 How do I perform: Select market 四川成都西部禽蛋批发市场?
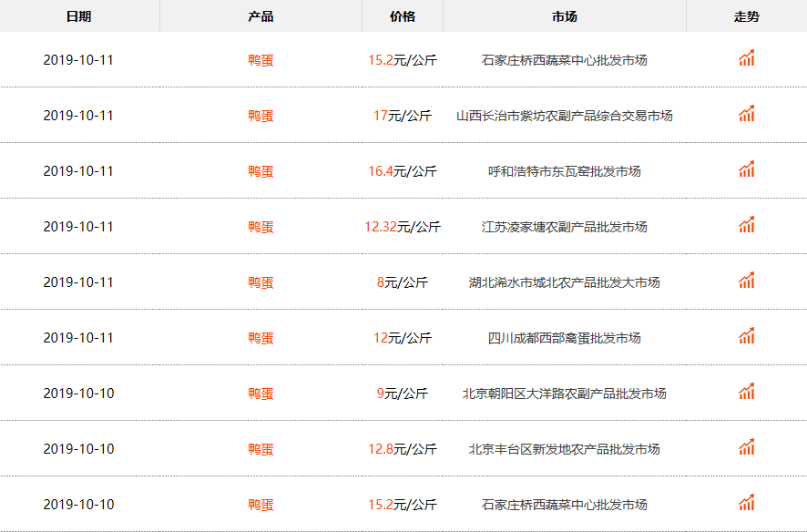pyautogui.click(x=565, y=338)
